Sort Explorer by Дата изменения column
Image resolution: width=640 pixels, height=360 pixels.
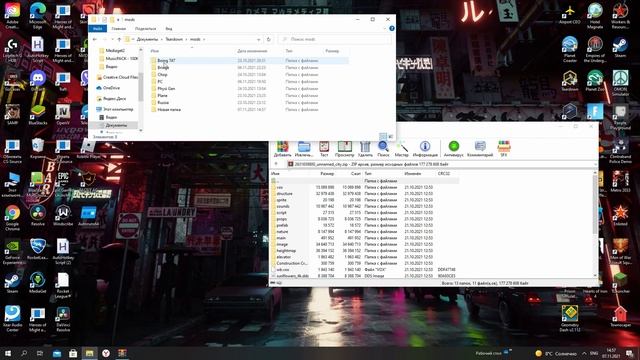pyautogui.click(x=252, y=51)
